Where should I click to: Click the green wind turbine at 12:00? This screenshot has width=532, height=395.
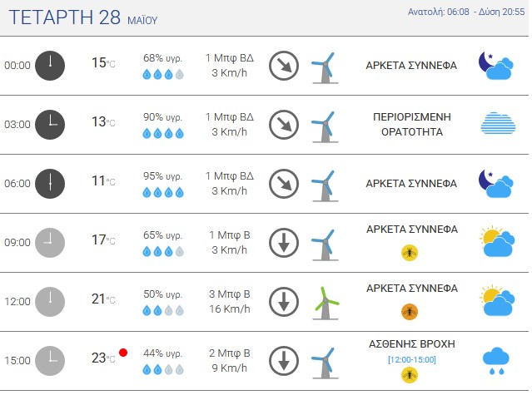click(326, 303)
